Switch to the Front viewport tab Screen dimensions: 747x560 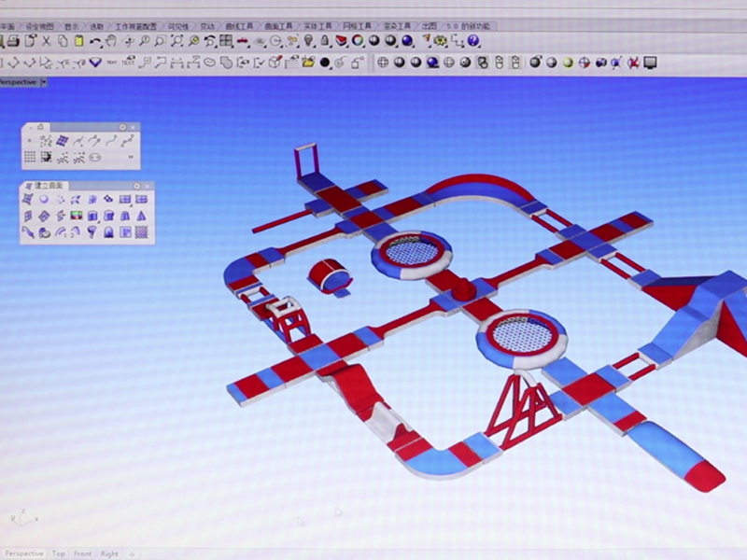point(83,553)
